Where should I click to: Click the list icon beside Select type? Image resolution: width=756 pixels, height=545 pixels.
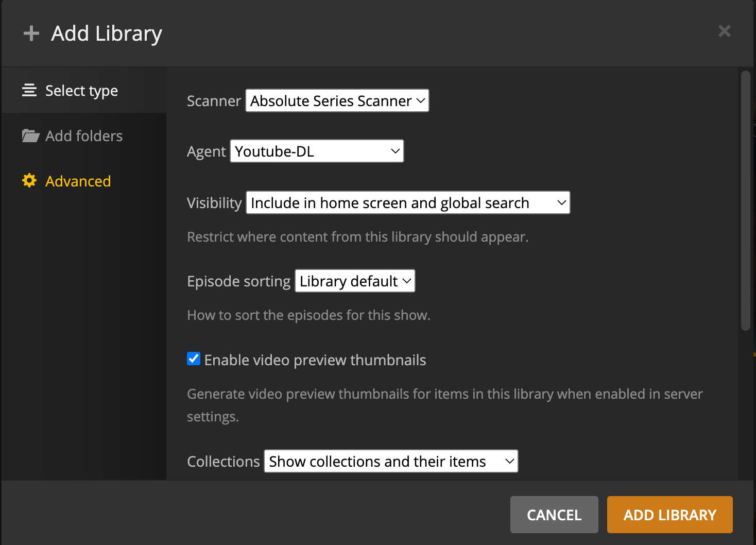coord(29,90)
